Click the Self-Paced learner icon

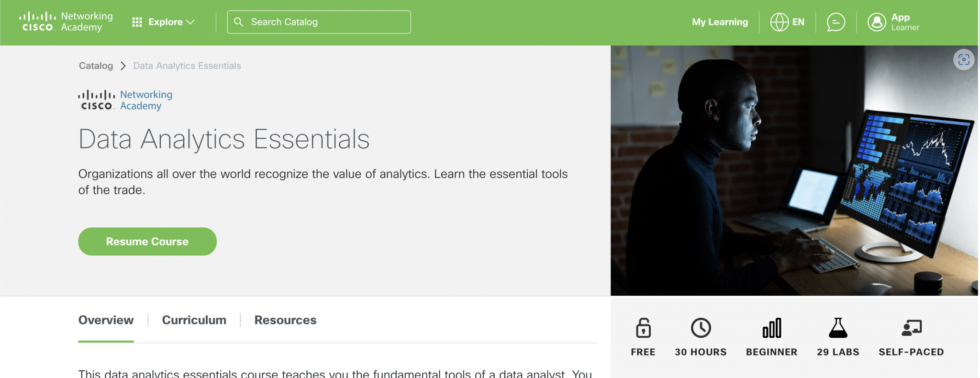click(911, 328)
